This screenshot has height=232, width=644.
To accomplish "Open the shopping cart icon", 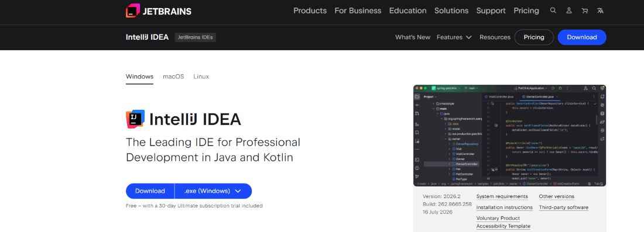I will coord(584,11).
